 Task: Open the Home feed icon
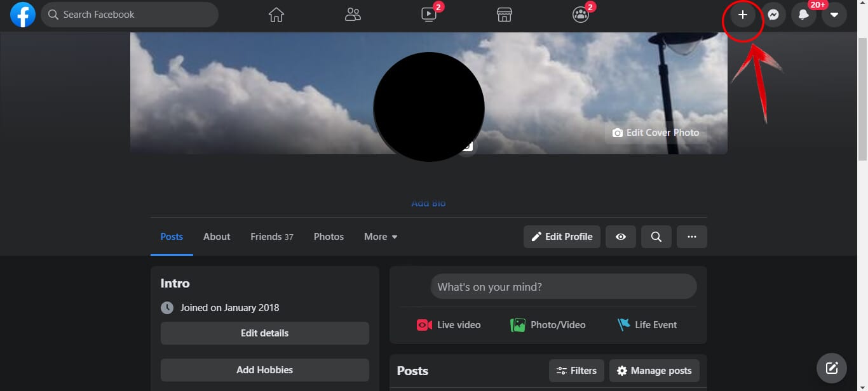tap(276, 15)
